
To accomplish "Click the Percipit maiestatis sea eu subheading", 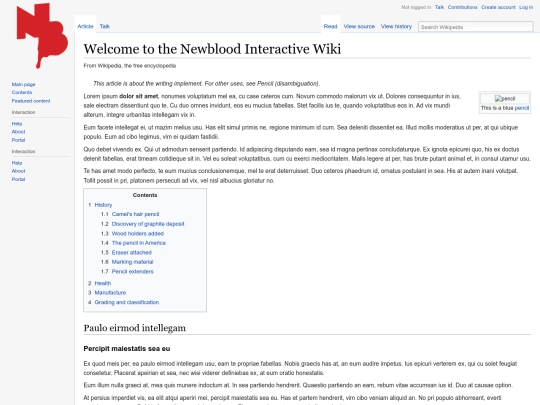I will (x=127, y=349).
